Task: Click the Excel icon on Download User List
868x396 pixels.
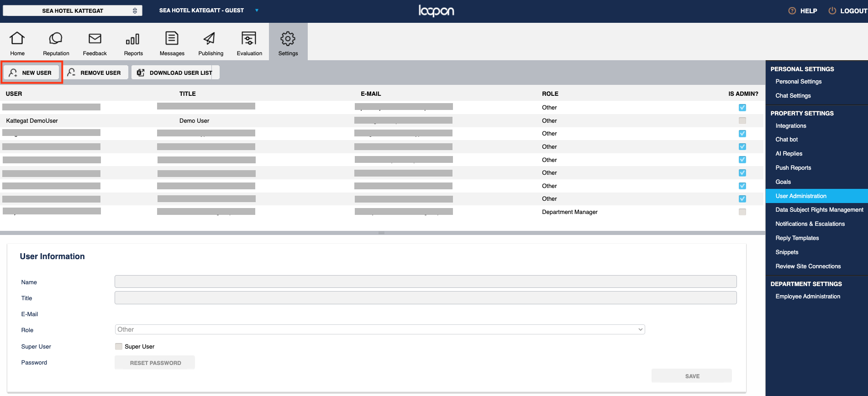Action: point(141,73)
